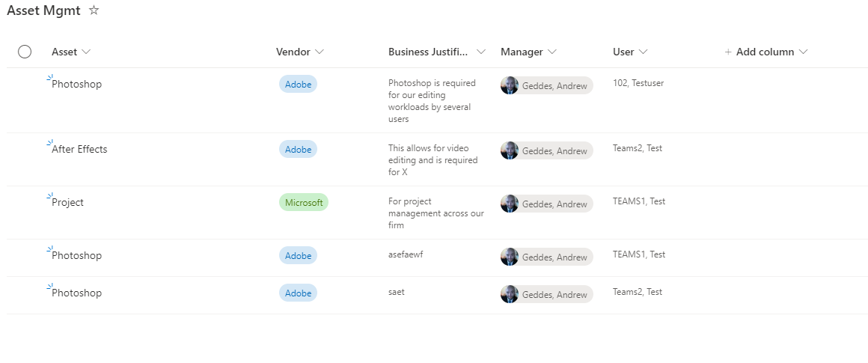Click Geddes, Andrew avatar in the Project row
This screenshot has width=868, height=363.
(x=510, y=204)
